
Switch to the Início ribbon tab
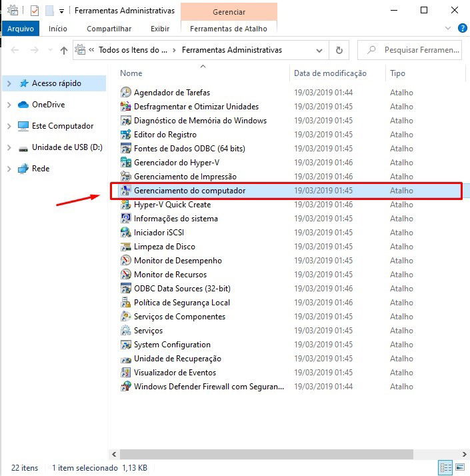(x=58, y=29)
